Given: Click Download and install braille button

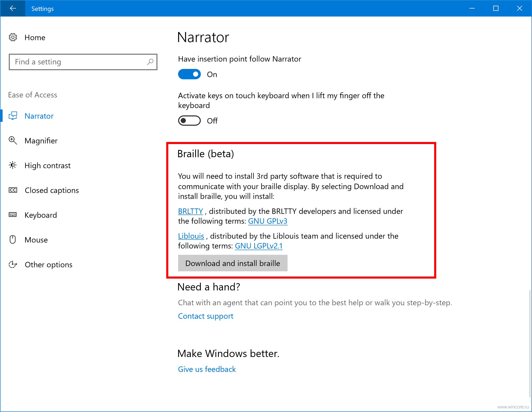Looking at the screenshot, I should pyautogui.click(x=233, y=263).
